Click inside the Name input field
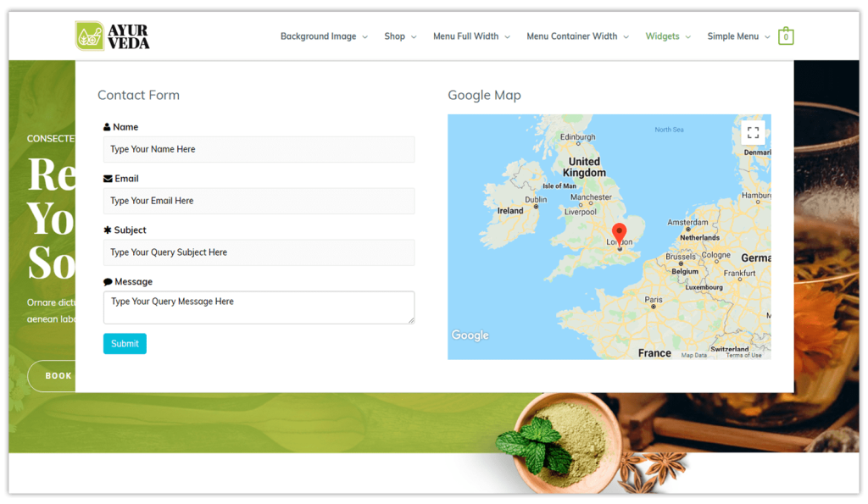 [259, 149]
